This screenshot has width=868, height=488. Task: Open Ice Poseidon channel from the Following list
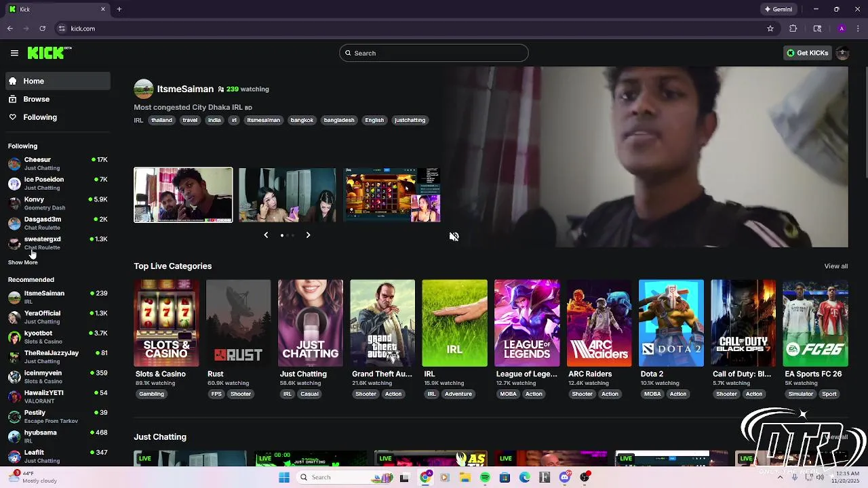58,183
